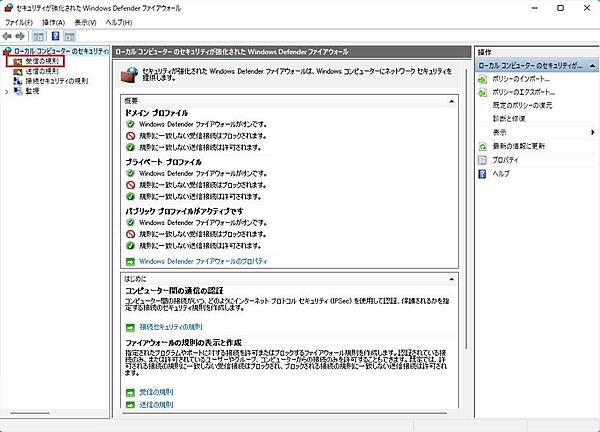The width and height of the screenshot is (600, 432).
Task: Expand the 監視 tree node arrow
Action: click(x=7, y=91)
